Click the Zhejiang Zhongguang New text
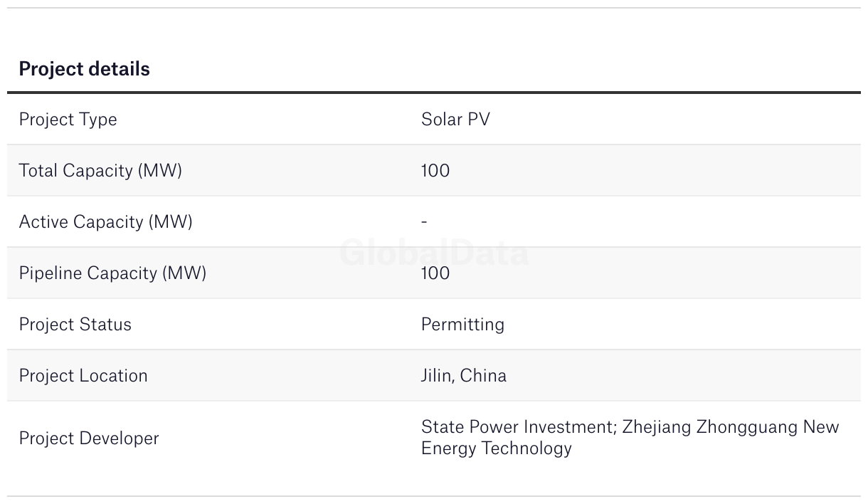This screenshot has width=868, height=504. click(x=731, y=427)
